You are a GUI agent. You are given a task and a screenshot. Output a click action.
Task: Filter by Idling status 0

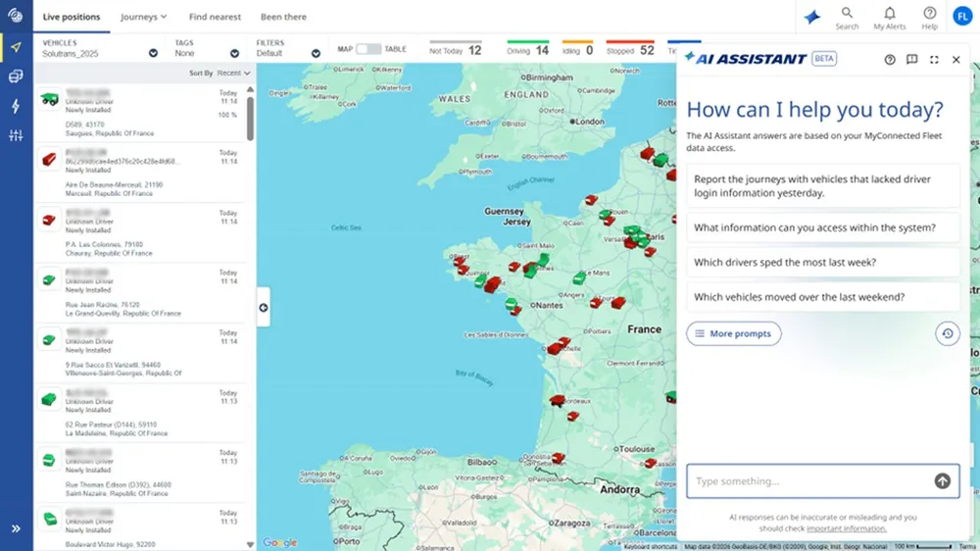click(x=577, y=50)
